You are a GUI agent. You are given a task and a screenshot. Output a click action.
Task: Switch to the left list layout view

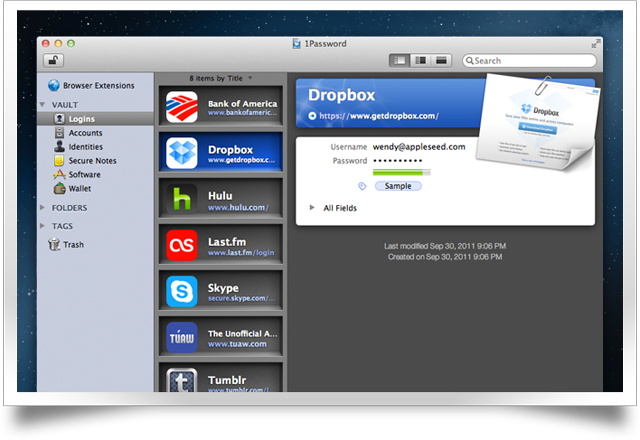coord(399,61)
